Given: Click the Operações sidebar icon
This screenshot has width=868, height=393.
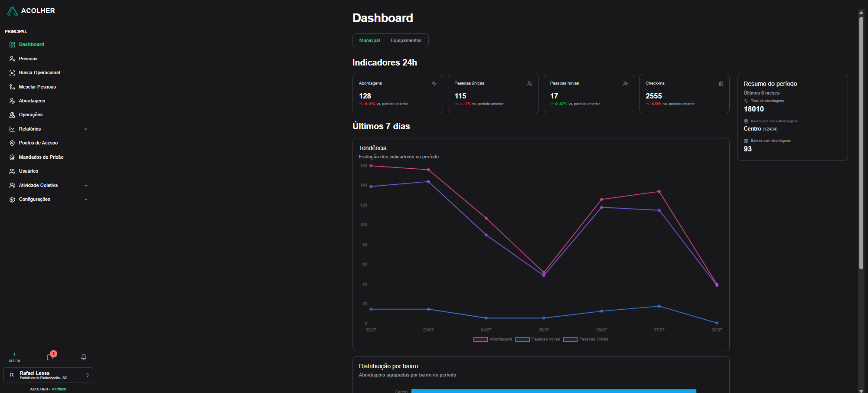Looking at the screenshot, I should click(12, 115).
